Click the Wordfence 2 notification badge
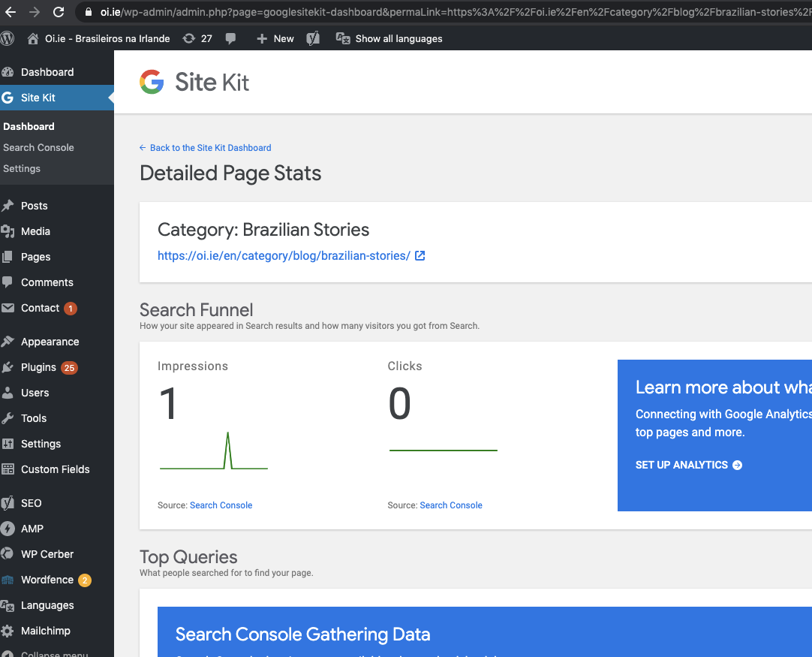This screenshot has height=657, width=812. click(85, 580)
